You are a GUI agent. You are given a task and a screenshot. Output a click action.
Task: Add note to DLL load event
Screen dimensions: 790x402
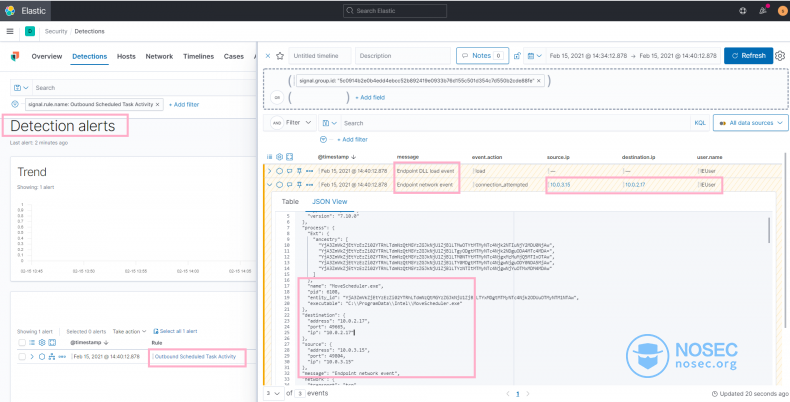pyautogui.click(x=290, y=171)
